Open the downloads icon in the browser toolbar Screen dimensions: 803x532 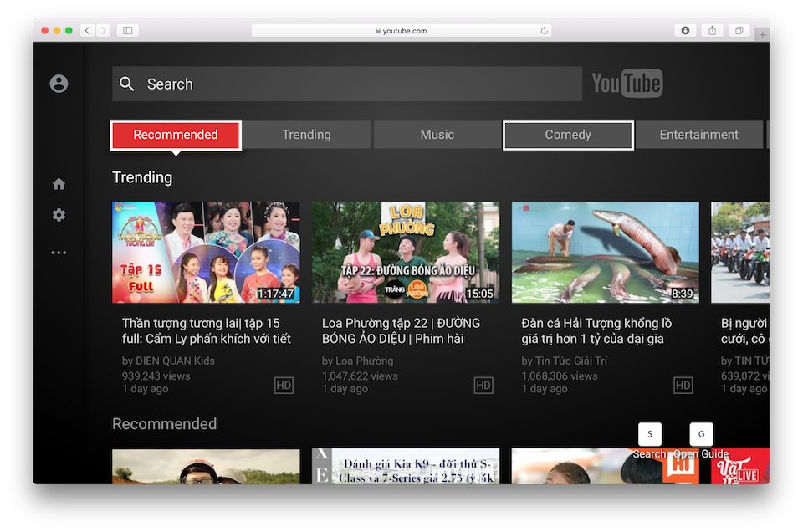[685, 30]
